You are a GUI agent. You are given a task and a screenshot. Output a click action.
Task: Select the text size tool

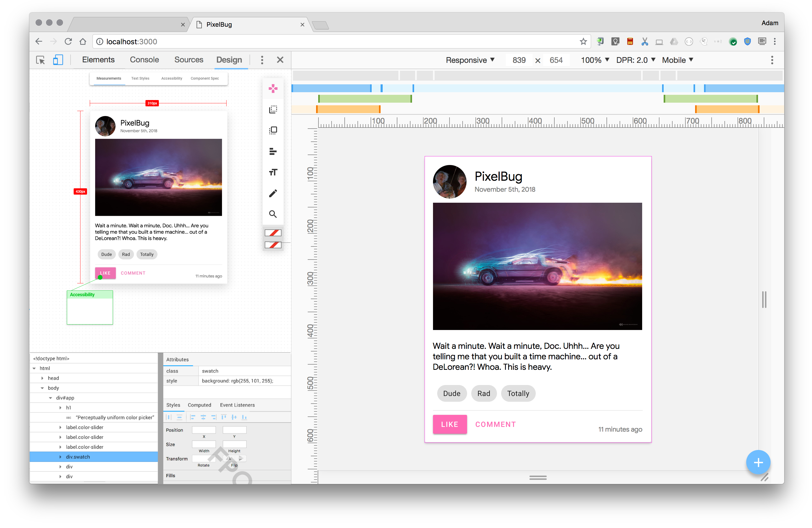[x=273, y=173]
